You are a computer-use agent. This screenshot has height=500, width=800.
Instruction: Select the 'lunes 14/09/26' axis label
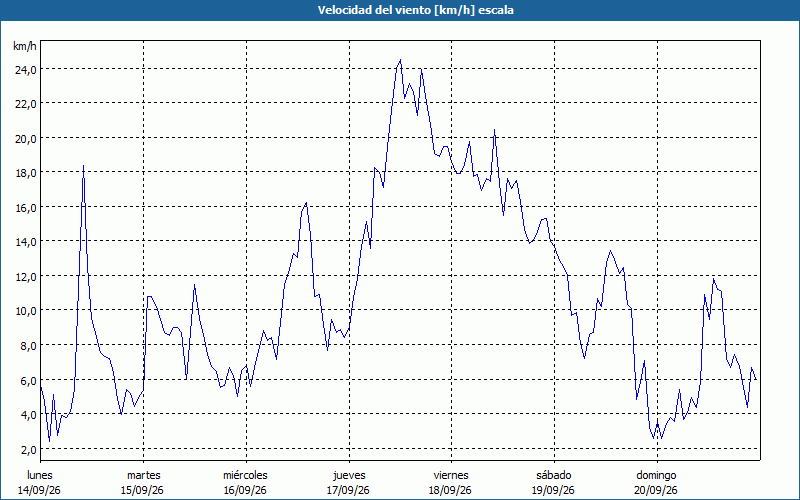(39, 483)
